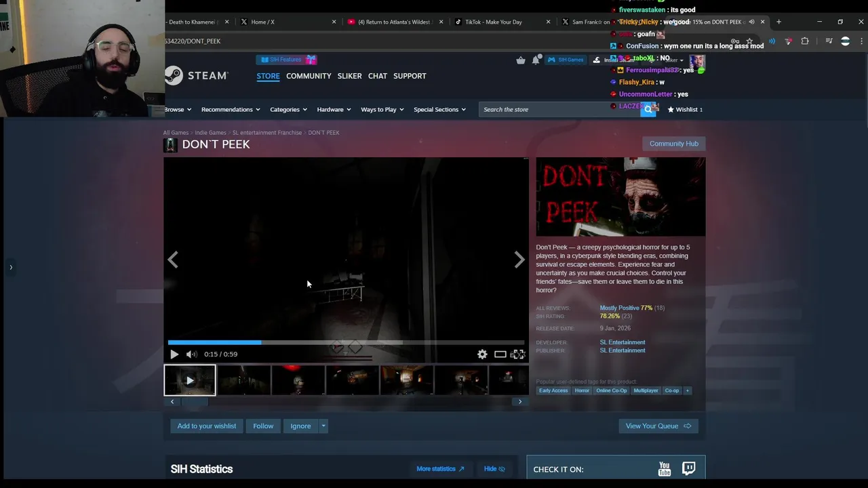The width and height of the screenshot is (868, 488).
Task: Select the third thumbnail with red-lit figure
Action: click(x=298, y=380)
